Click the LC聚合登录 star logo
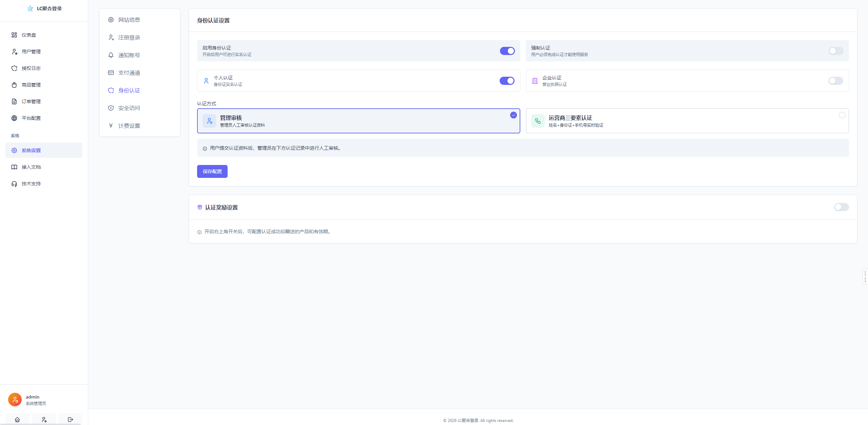 [30, 8]
